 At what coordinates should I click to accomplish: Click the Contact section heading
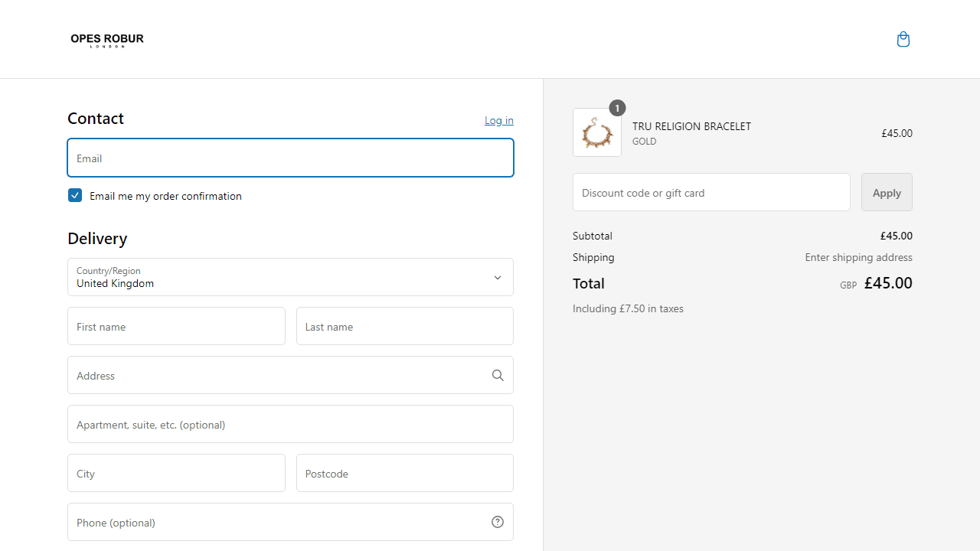(x=96, y=118)
